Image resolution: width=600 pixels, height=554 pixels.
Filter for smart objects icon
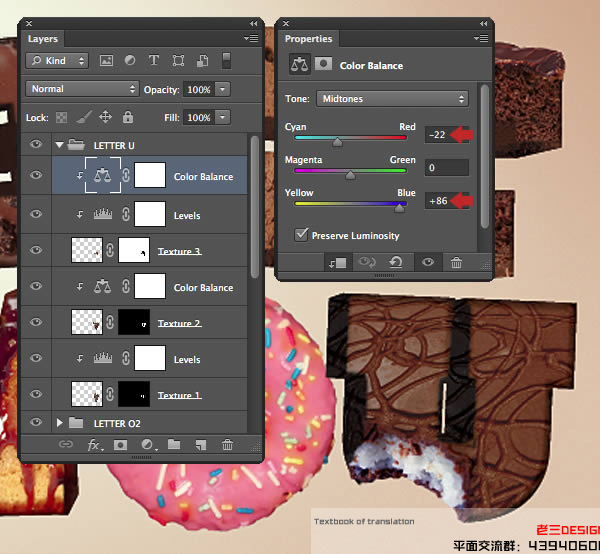(x=202, y=60)
